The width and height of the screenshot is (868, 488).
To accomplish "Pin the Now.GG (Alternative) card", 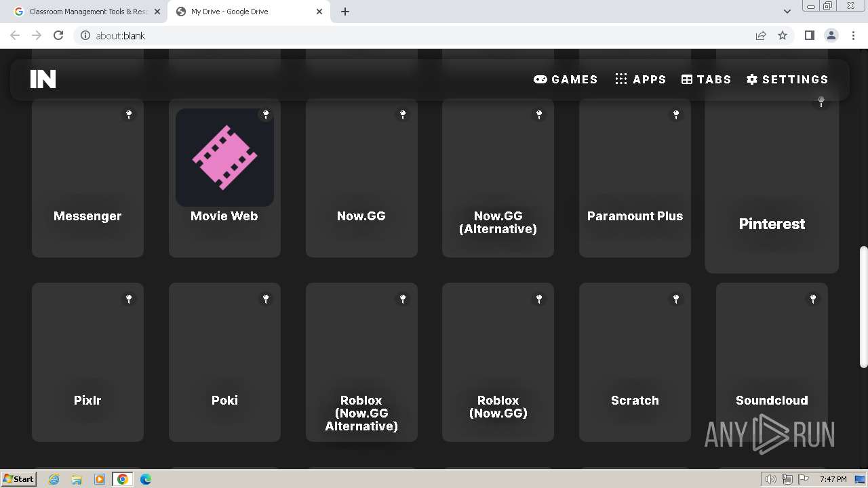I will [539, 115].
